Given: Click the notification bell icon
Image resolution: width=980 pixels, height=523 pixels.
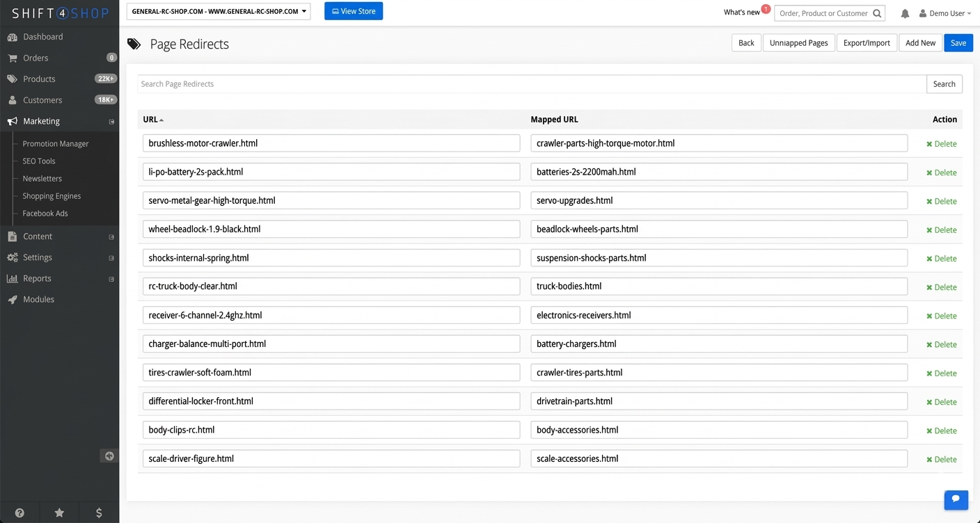Looking at the screenshot, I should 905,13.
